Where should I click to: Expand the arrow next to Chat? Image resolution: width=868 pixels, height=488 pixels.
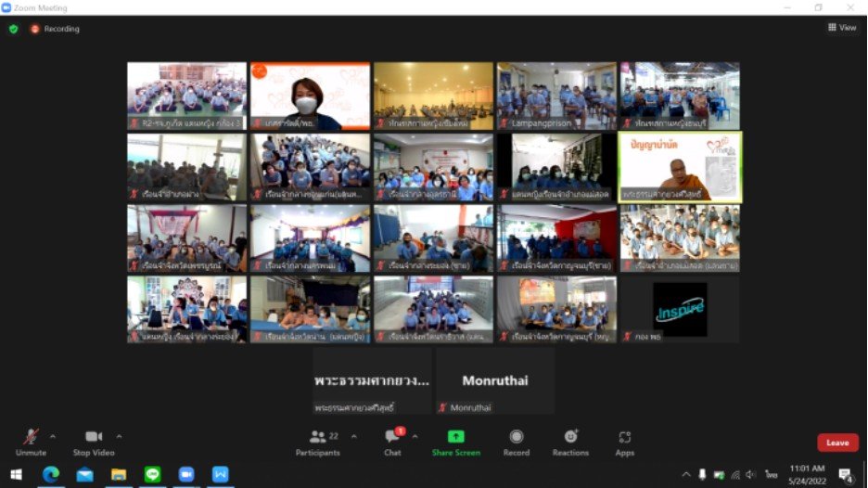(x=415, y=436)
